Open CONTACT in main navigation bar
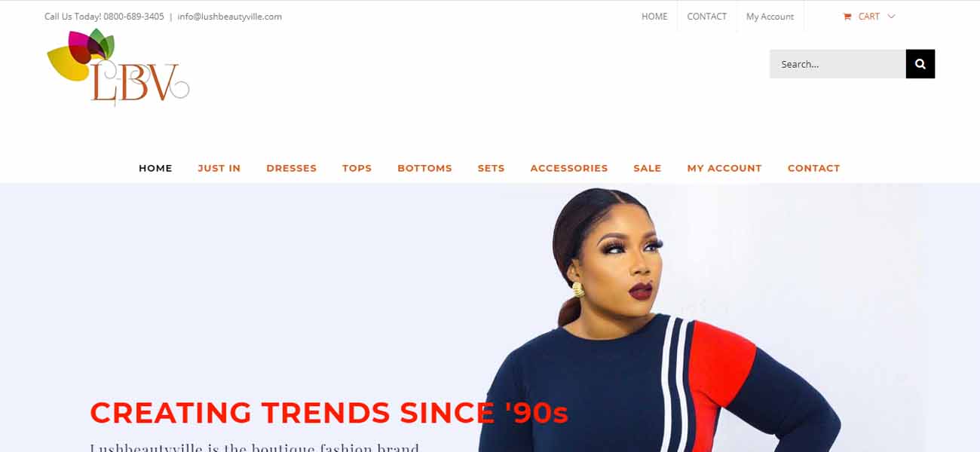Viewport: 980px width, 452px height. (x=813, y=168)
